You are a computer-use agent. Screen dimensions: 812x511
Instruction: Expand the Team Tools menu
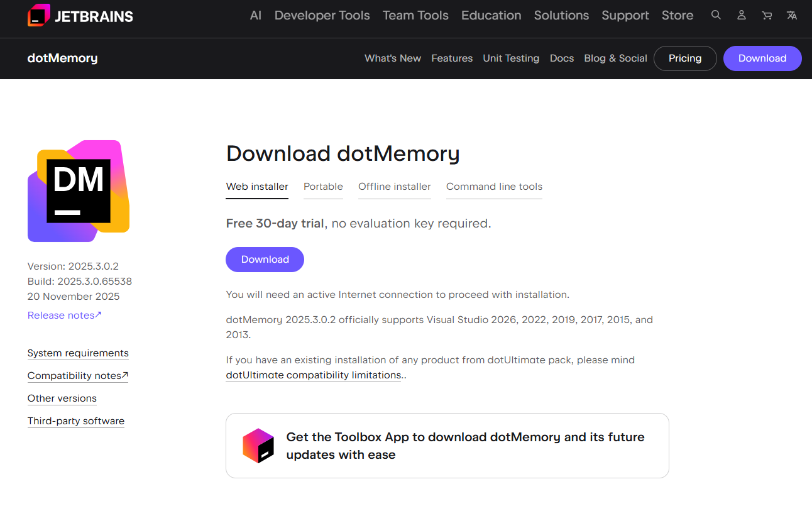415,15
